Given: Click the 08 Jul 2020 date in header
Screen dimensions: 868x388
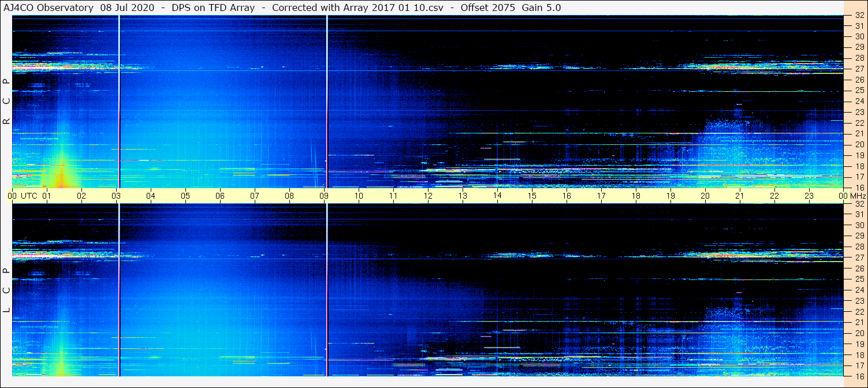Looking at the screenshot, I should tap(124, 8).
